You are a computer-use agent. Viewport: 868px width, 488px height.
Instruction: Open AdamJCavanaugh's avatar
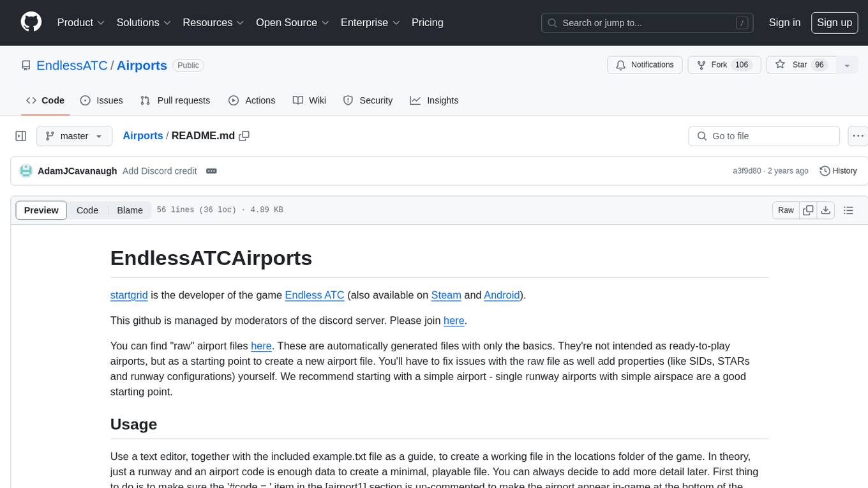point(26,171)
